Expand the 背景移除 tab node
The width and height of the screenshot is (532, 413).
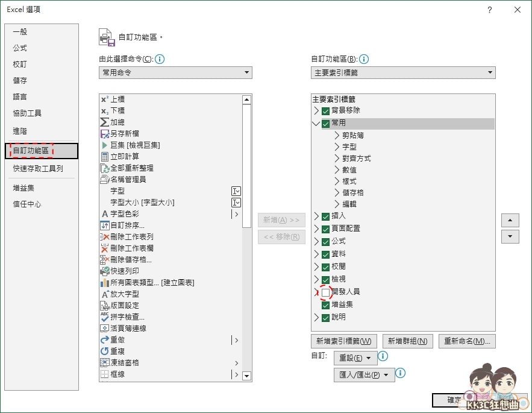[x=316, y=111]
